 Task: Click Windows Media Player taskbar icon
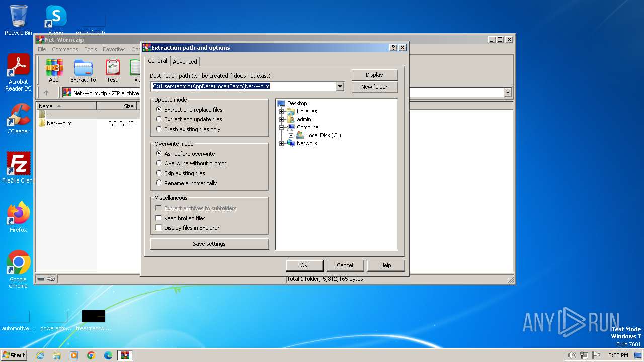click(74, 355)
